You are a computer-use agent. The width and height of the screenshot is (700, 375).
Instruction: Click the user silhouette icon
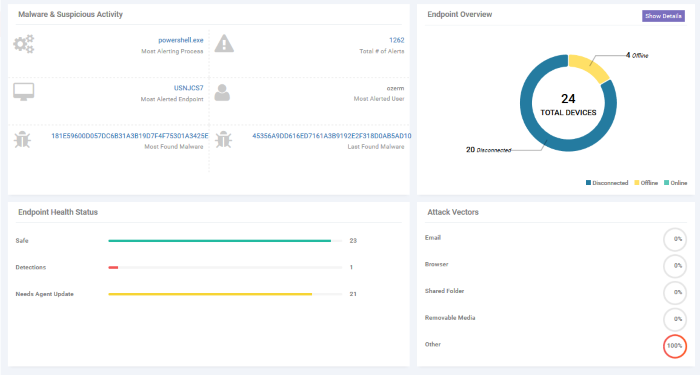pos(222,92)
